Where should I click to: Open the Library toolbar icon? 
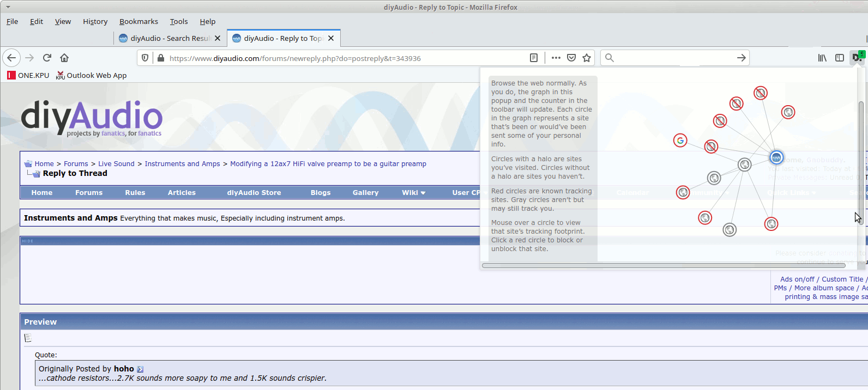click(x=822, y=58)
